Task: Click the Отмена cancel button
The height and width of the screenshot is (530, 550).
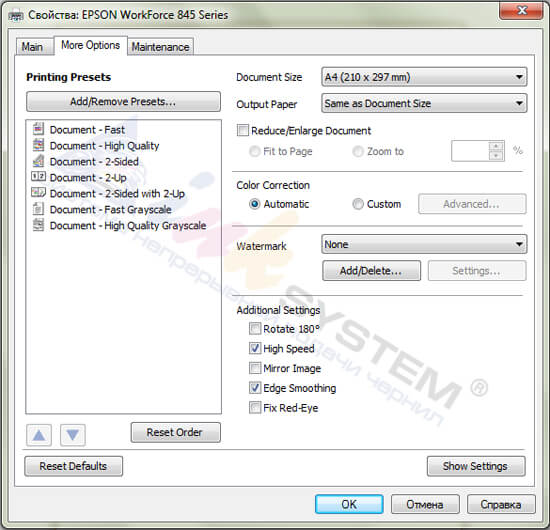Action: (425, 504)
